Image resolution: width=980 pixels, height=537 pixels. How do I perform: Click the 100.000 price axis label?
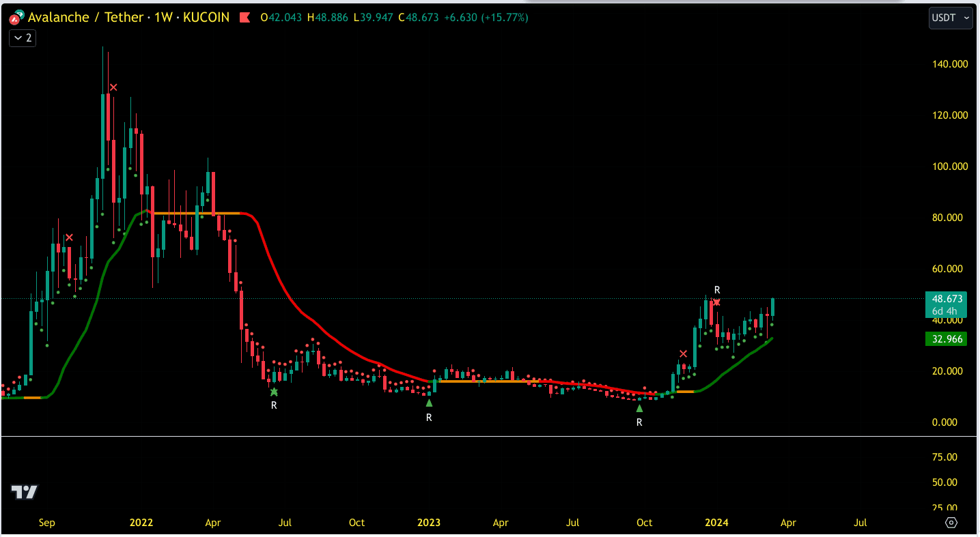coord(950,166)
